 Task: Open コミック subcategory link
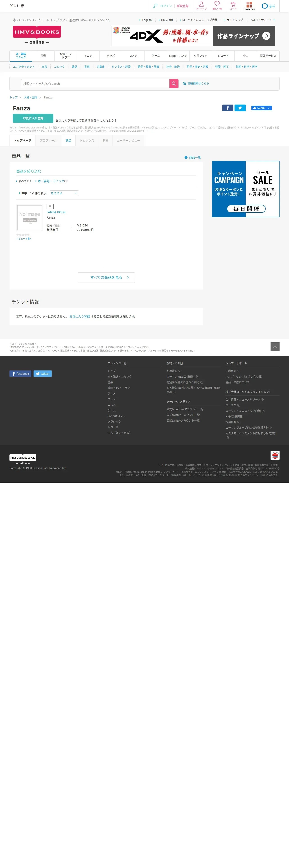point(60,67)
